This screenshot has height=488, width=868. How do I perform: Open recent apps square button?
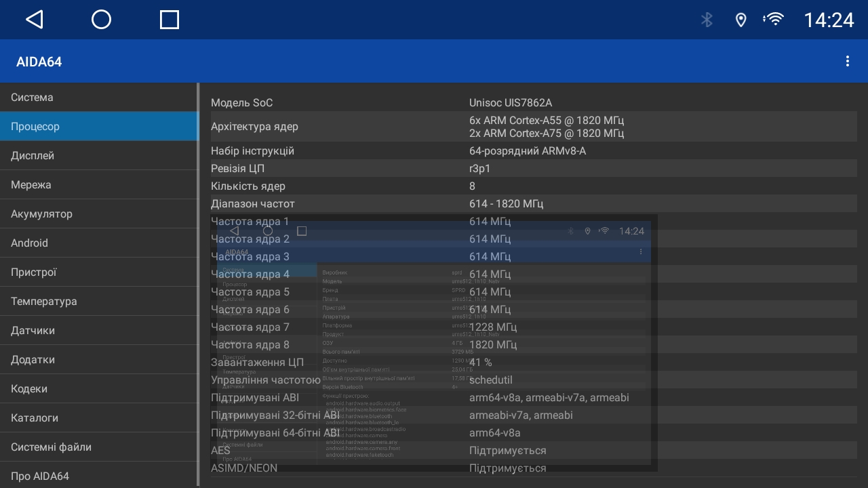point(170,20)
